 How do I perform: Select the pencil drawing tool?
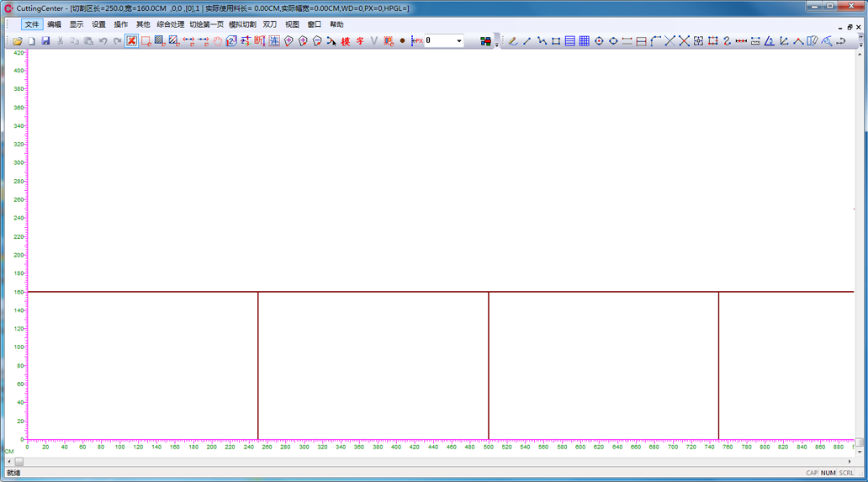click(512, 40)
